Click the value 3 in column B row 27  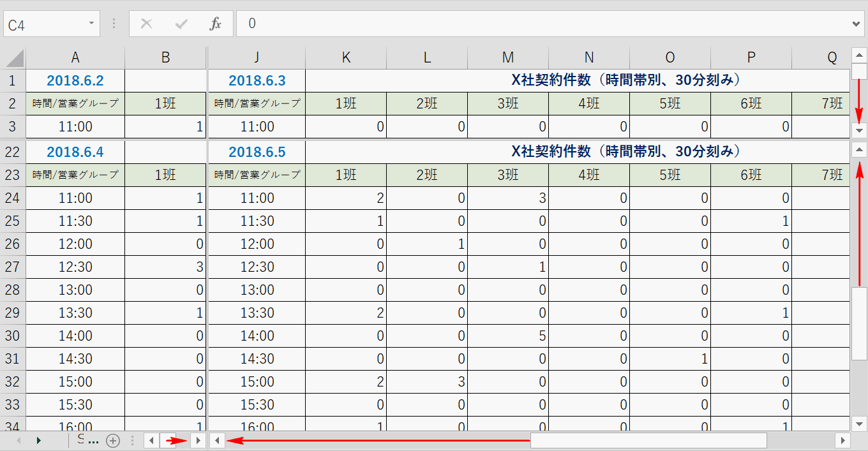165,267
